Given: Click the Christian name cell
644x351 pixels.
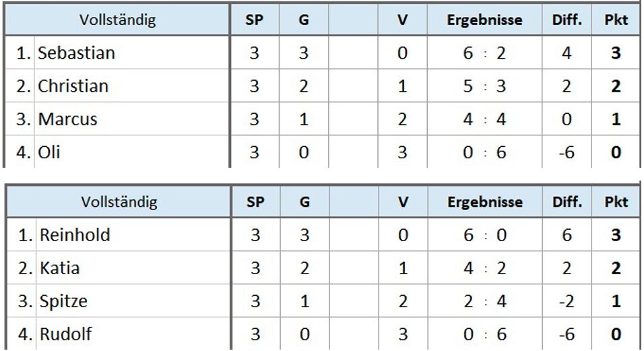Looking at the screenshot, I should (x=73, y=86).
